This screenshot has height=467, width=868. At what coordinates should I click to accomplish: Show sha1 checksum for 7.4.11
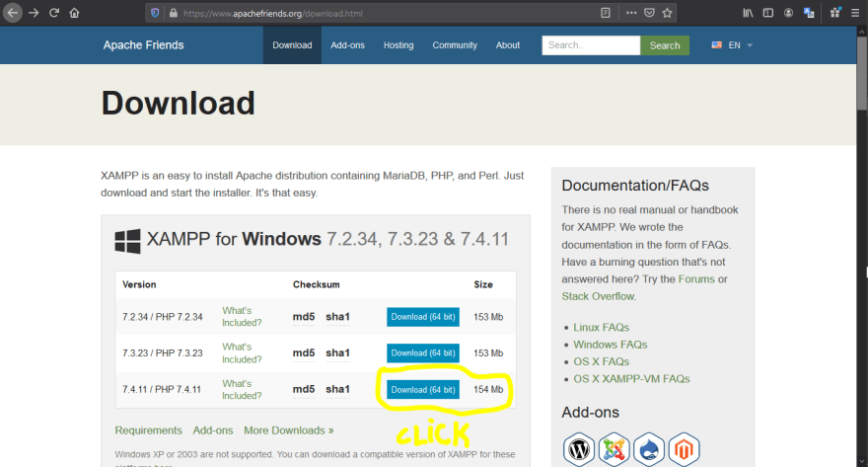click(337, 389)
